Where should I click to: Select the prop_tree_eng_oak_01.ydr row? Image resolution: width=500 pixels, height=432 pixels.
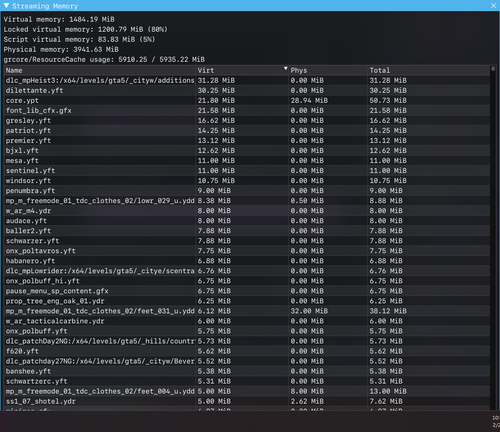(x=247, y=301)
